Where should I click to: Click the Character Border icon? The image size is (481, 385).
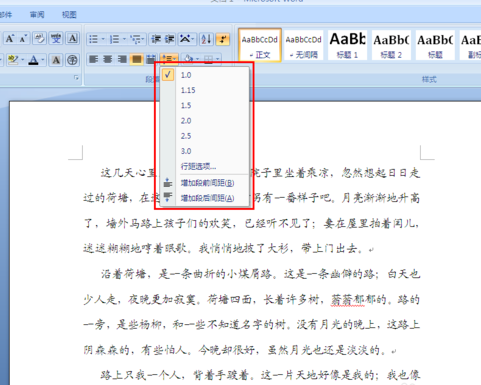point(73,39)
